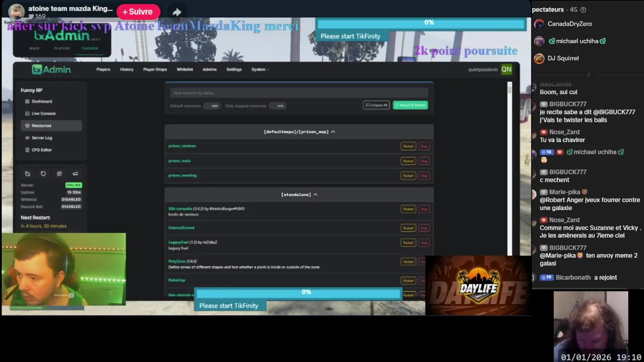The height and width of the screenshot is (362, 644).
Task: Click the restart server circular-arrow icon
Action: pyautogui.click(x=43, y=173)
